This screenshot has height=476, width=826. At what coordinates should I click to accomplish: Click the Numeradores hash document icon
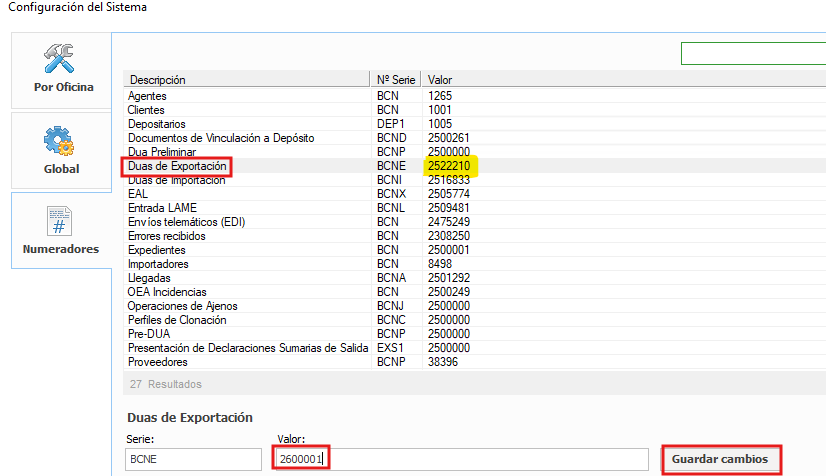coord(61,221)
